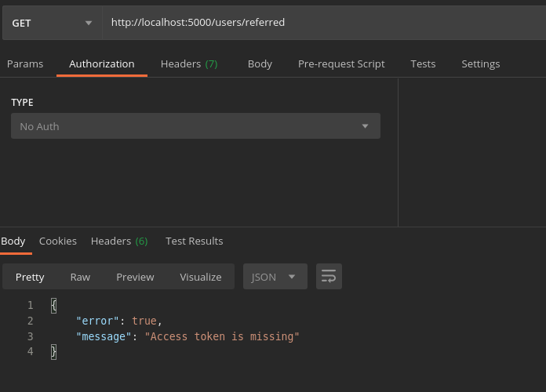Open the GET method dropdown
Image resolution: width=546 pixels, height=392 pixels.
52,23
